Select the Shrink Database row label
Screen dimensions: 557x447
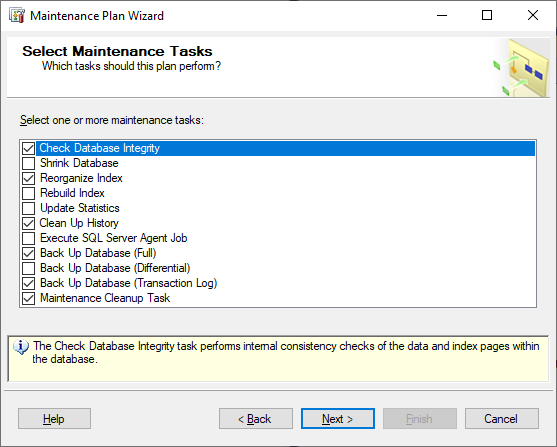click(79, 163)
